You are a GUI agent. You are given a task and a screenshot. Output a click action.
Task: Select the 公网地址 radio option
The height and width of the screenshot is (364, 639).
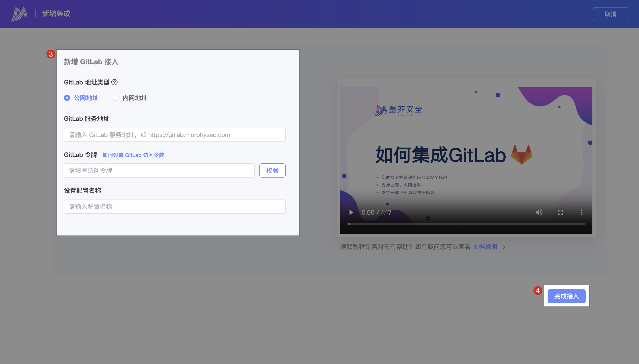[67, 98]
